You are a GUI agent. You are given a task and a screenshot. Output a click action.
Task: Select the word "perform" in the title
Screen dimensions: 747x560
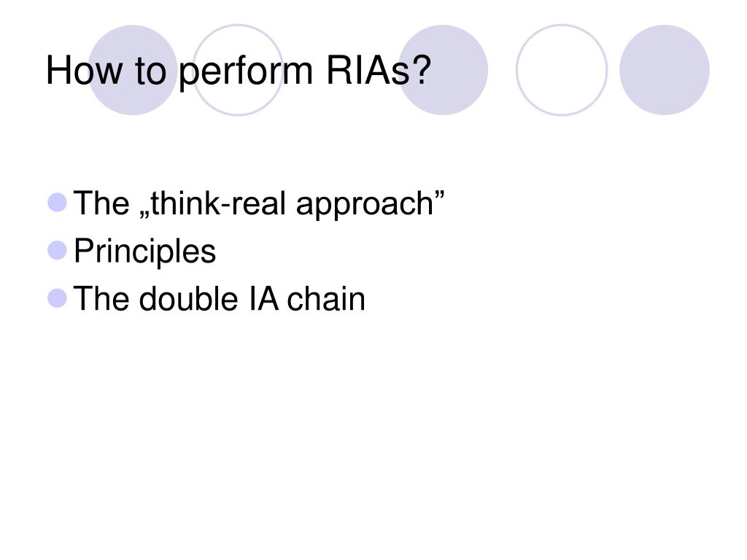pyautogui.click(x=246, y=71)
